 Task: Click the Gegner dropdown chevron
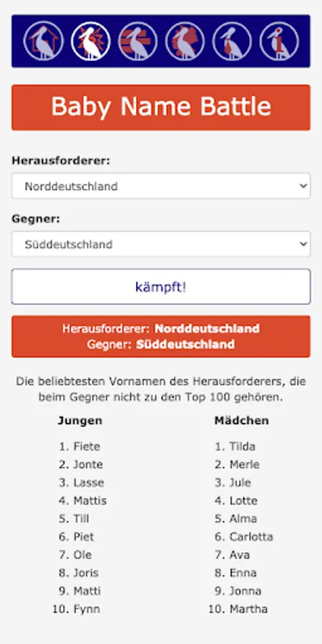point(303,244)
